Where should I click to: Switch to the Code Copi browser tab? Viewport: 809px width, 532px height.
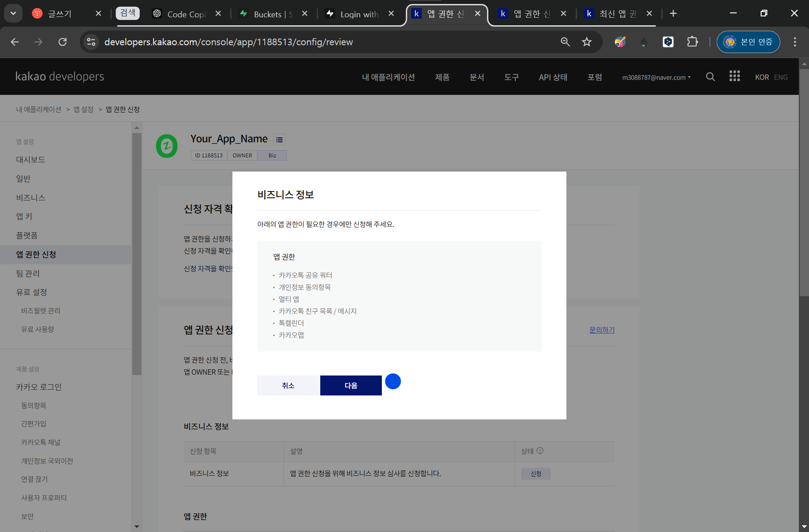tap(186, 14)
